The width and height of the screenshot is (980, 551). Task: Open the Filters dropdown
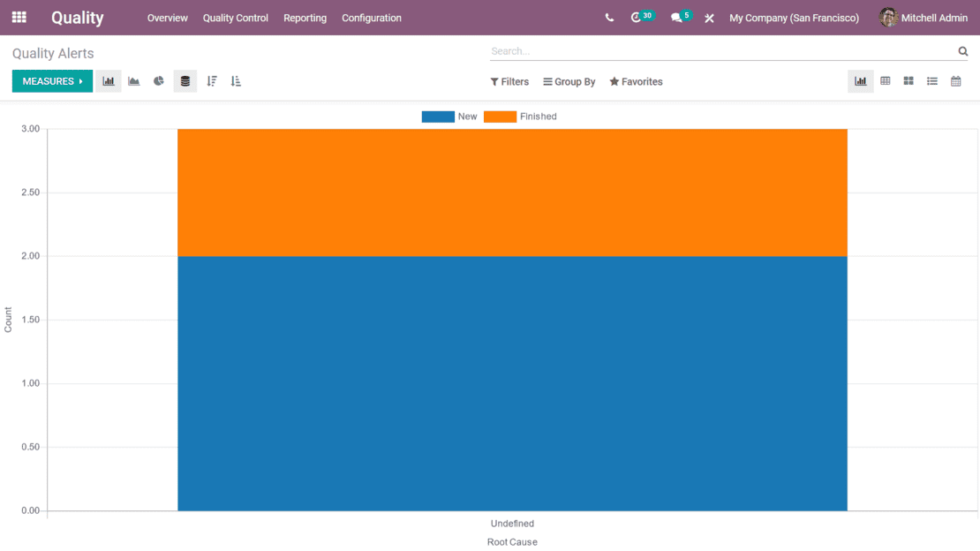point(509,82)
